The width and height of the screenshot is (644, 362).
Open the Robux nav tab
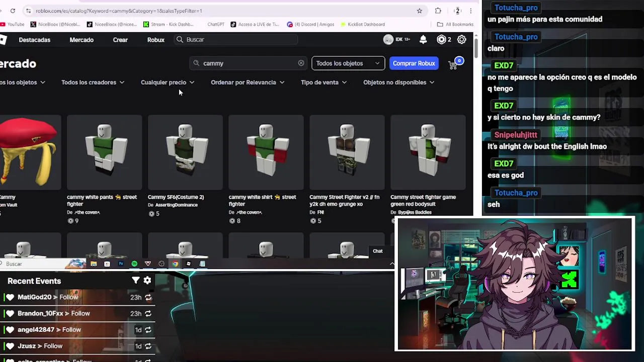click(156, 40)
